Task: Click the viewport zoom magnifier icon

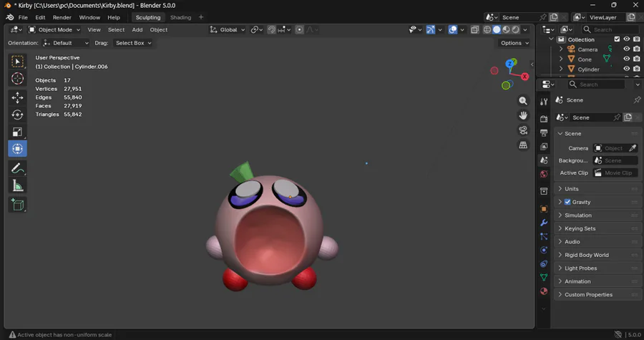Action: (523, 101)
